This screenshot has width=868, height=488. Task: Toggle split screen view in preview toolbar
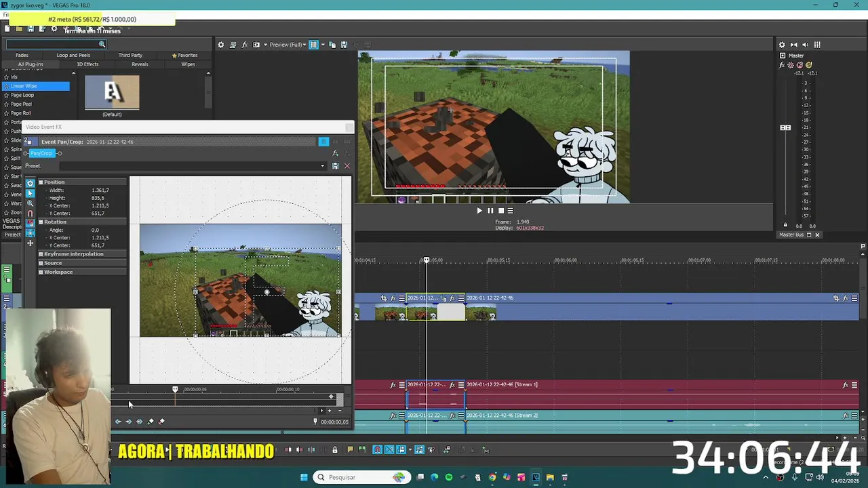coord(256,45)
